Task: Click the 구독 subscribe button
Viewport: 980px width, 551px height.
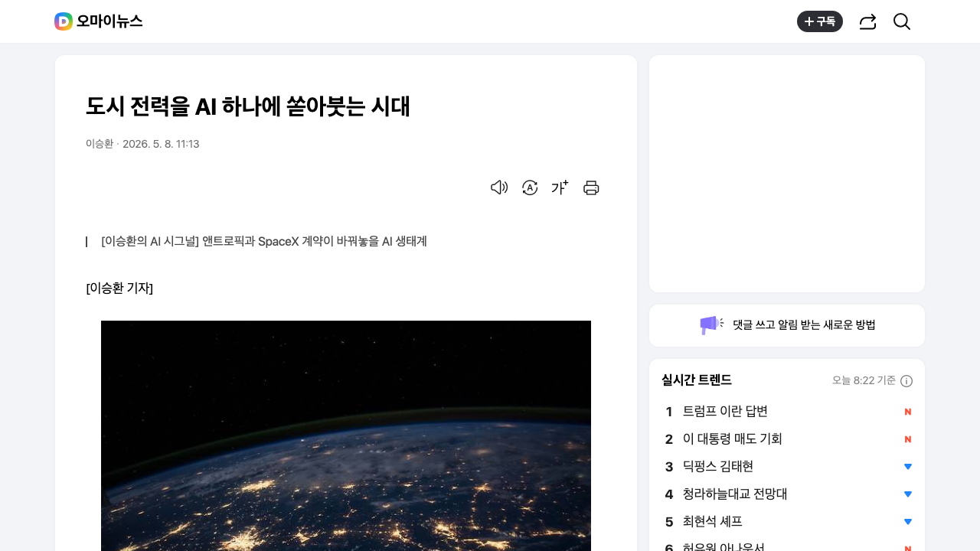Action: pyautogui.click(x=819, y=21)
